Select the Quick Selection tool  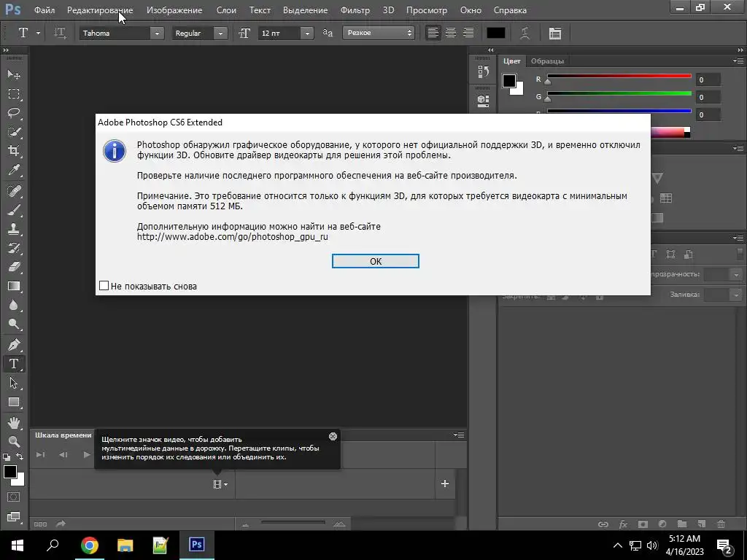13,132
